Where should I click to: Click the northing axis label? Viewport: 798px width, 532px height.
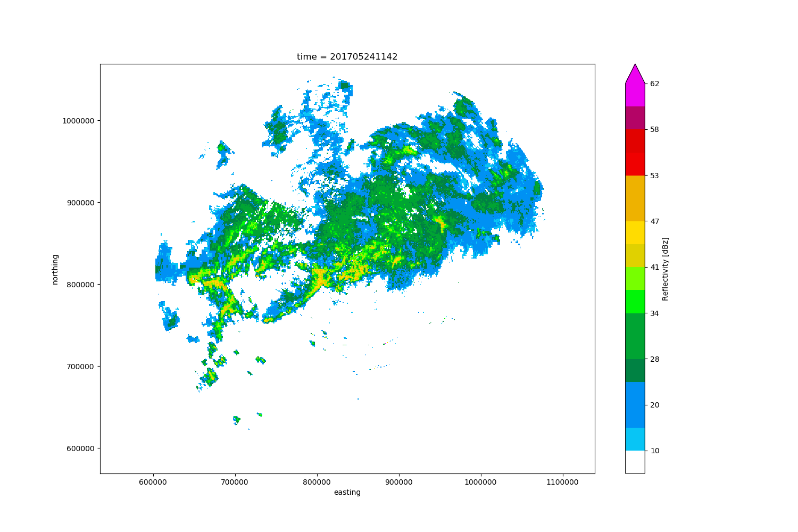pos(55,269)
